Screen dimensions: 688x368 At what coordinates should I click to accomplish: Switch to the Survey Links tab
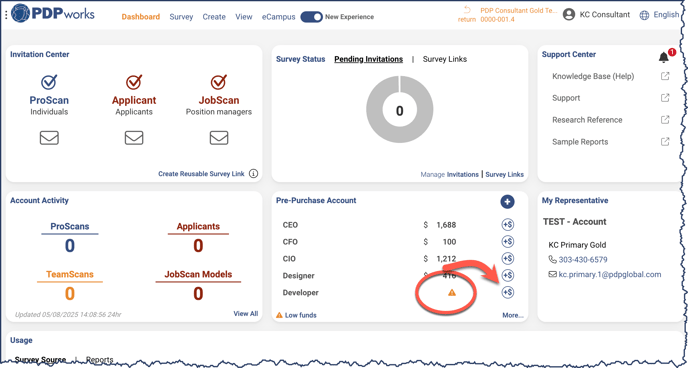(x=444, y=59)
